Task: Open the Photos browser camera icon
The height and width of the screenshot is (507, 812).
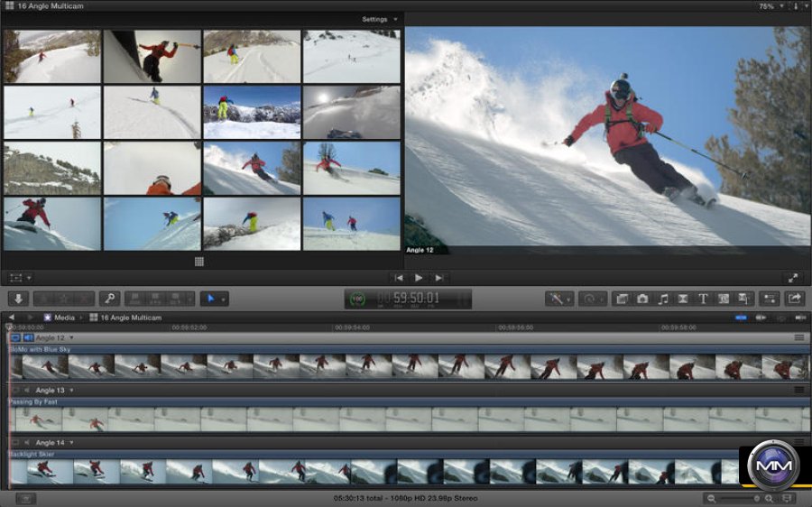Action: [642, 299]
